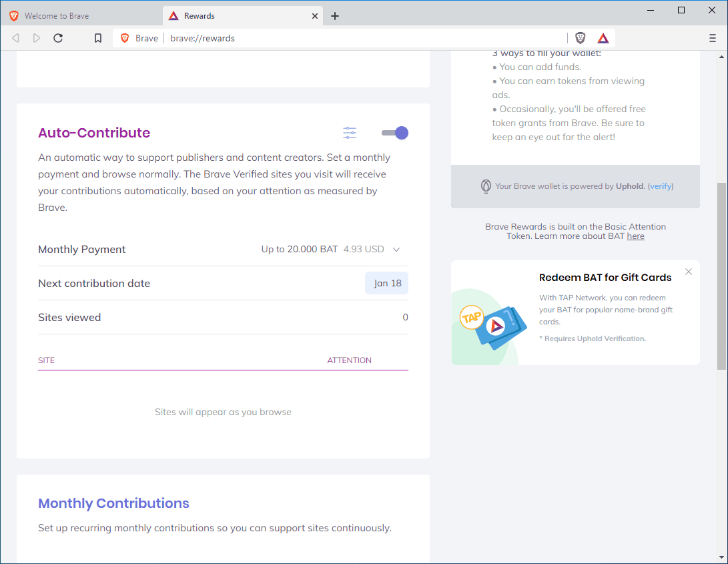728x564 pixels.
Task: Open the browser hamburger menu
Action: 713,38
